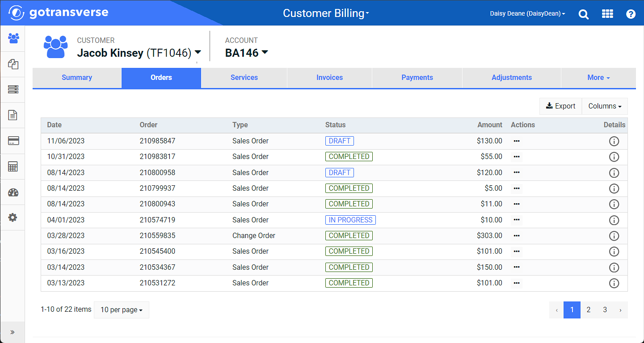
Task: Go to previous page arrow
Action: pos(556,310)
